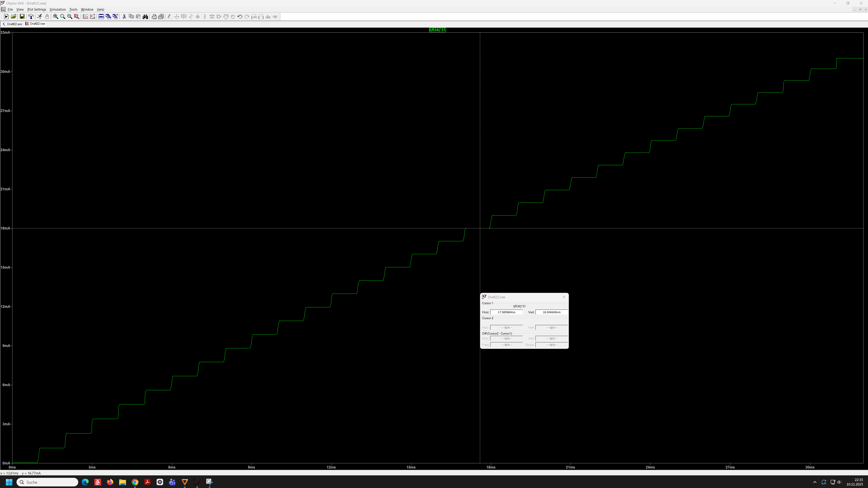
Task: Click the Run simulation icon
Action: pyautogui.click(x=6, y=17)
